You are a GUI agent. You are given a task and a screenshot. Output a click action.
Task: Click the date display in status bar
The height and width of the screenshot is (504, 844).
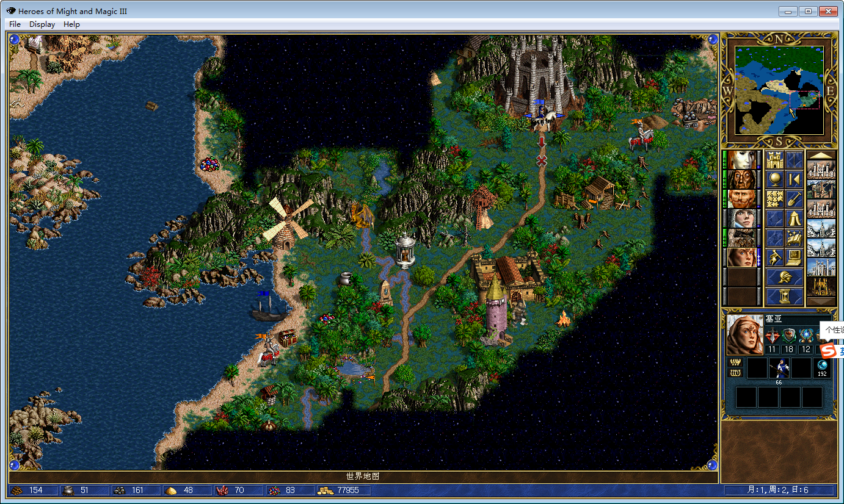779,491
